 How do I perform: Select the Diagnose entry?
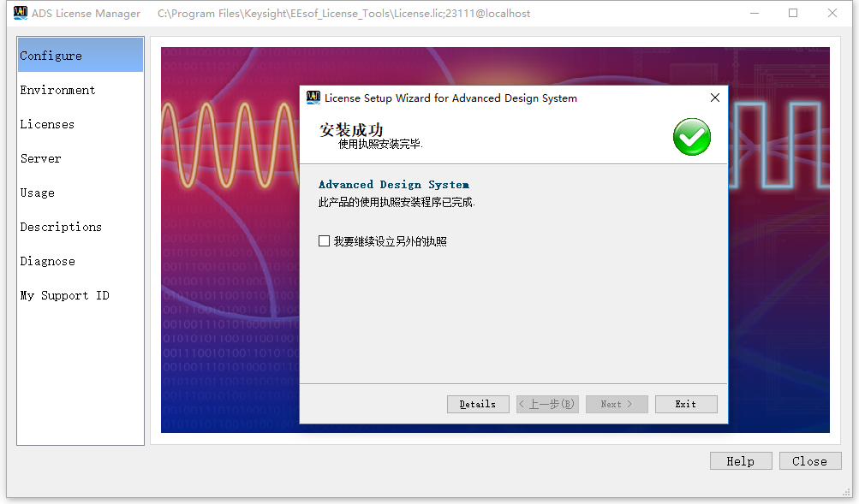click(81, 261)
